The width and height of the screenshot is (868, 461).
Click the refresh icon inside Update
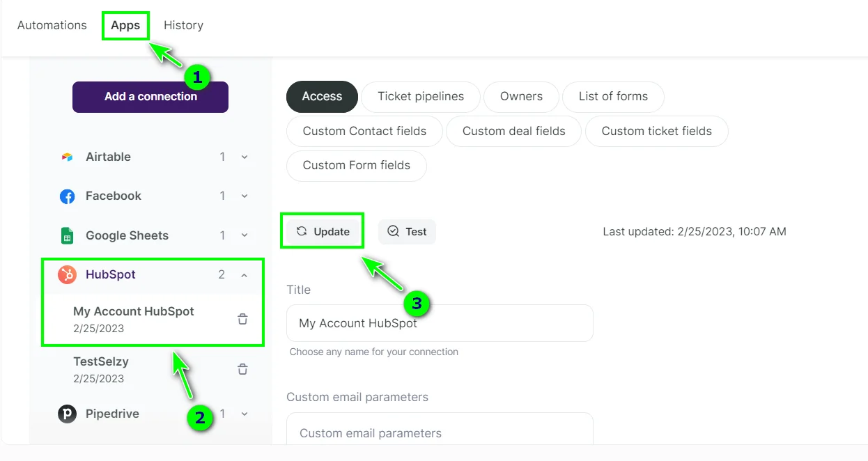pos(302,230)
